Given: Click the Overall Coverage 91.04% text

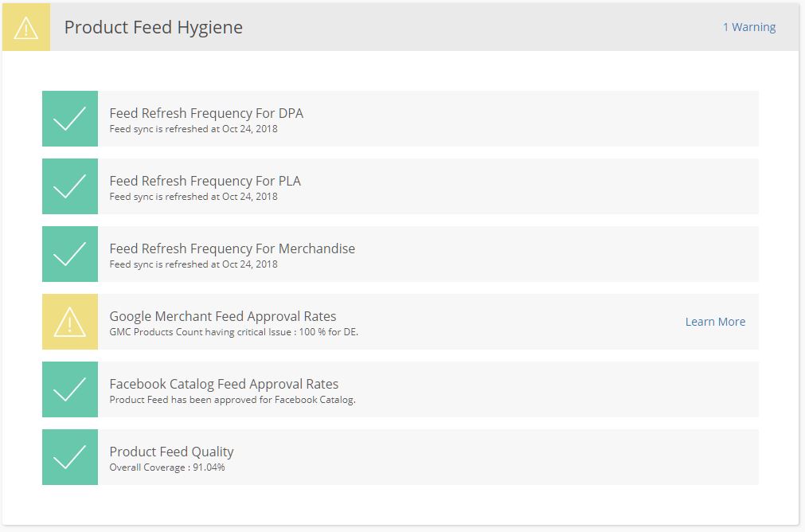Looking at the screenshot, I should click(x=167, y=467).
